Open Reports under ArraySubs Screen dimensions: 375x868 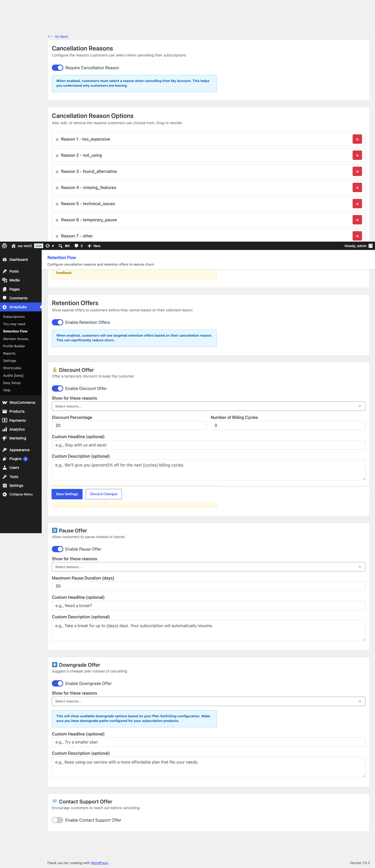[9, 354]
